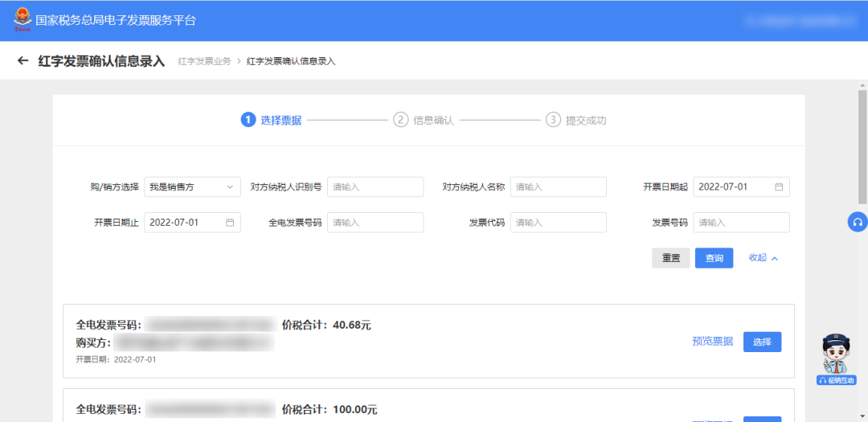Click the 开票日期止 date field
Screen dimensions: 868x422
tap(192, 223)
